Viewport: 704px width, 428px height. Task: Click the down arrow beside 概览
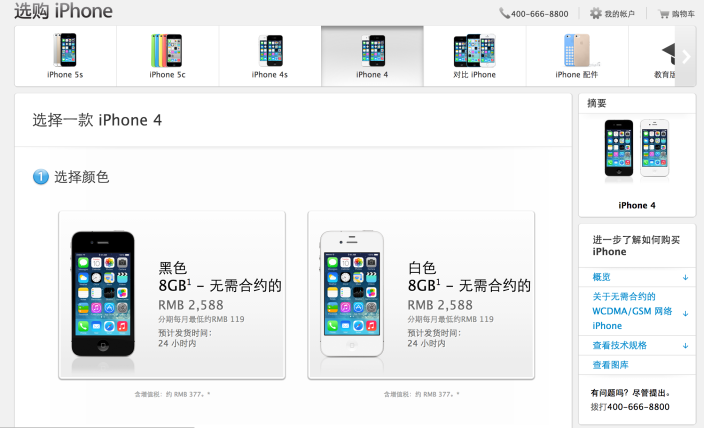686,278
